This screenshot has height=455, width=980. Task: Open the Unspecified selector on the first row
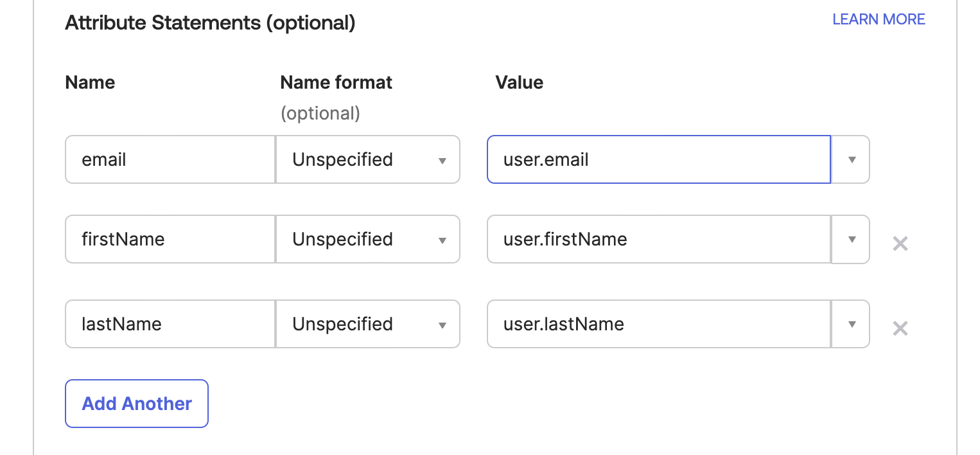tap(367, 159)
